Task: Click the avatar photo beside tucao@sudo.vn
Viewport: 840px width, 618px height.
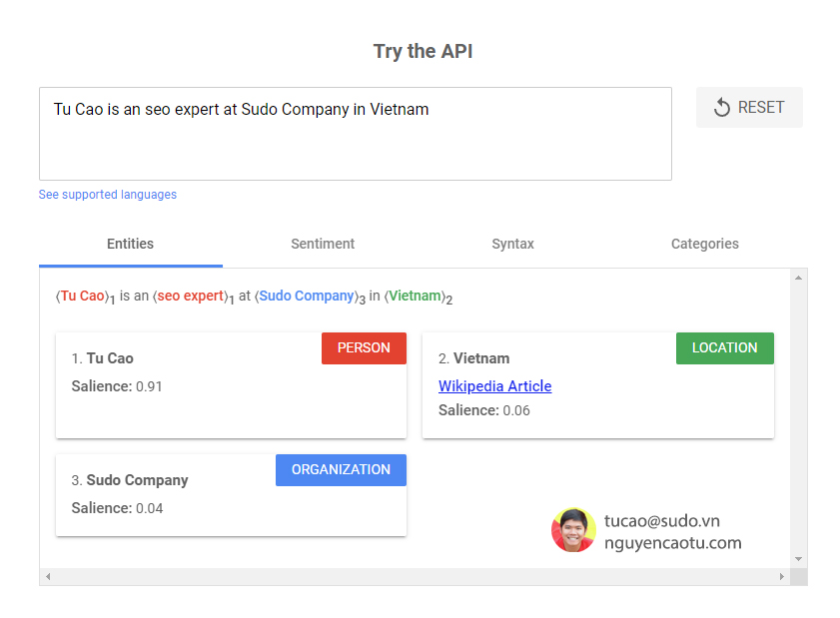Action: click(573, 530)
